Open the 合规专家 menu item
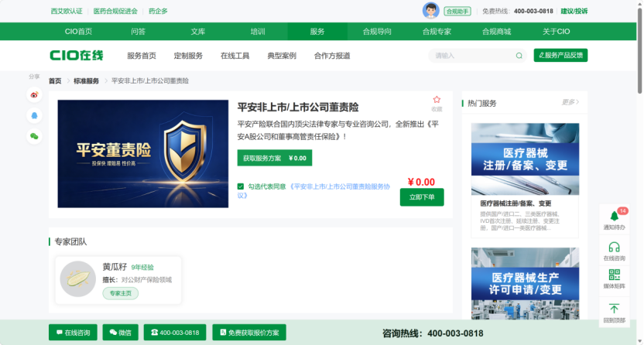The width and height of the screenshot is (644, 345). click(437, 32)
